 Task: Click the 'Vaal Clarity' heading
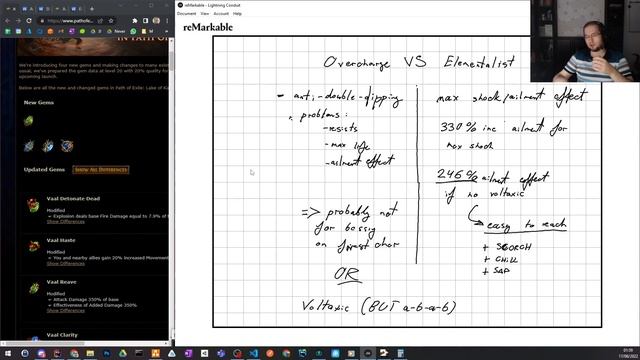click(x=62, y=335)
